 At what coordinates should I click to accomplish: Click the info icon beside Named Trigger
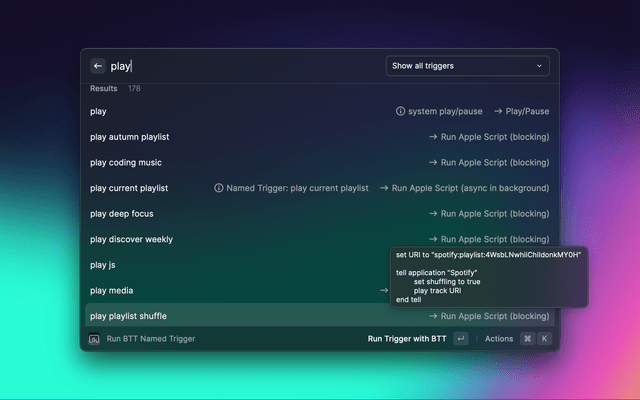point(219,188)
